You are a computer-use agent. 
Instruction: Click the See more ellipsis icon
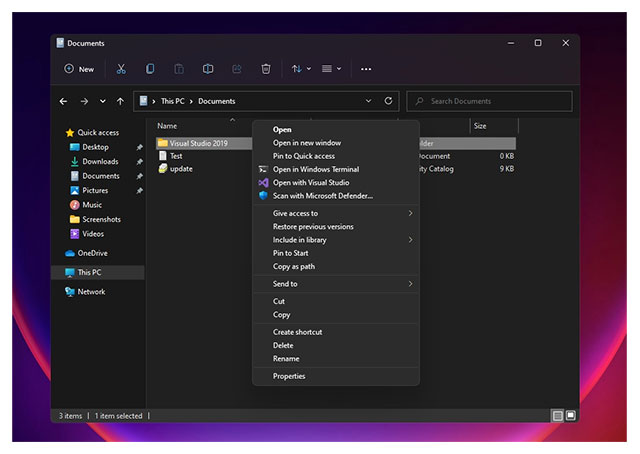366,69
